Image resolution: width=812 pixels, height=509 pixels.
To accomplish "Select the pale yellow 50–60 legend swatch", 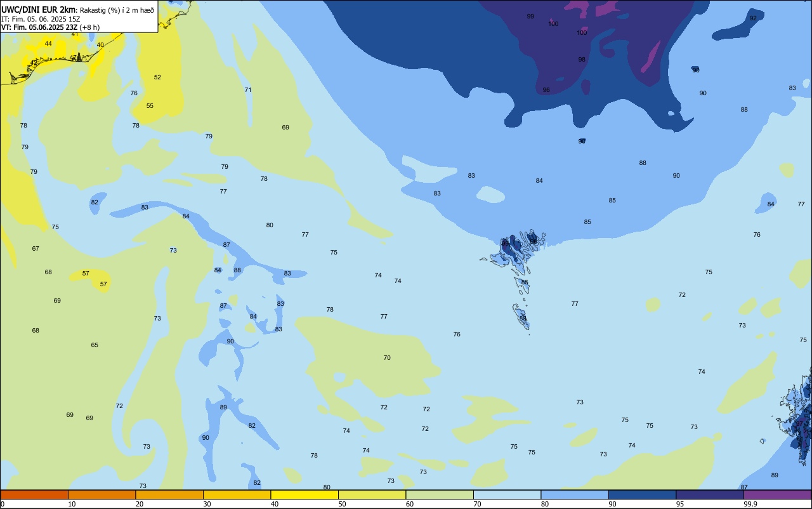I will tap(372, 494).
